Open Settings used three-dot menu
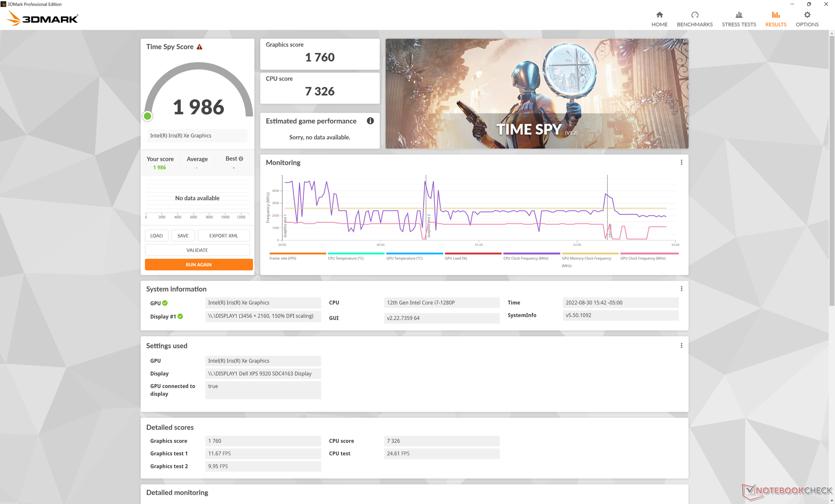The image size is (835, 504). coord(681,345)
